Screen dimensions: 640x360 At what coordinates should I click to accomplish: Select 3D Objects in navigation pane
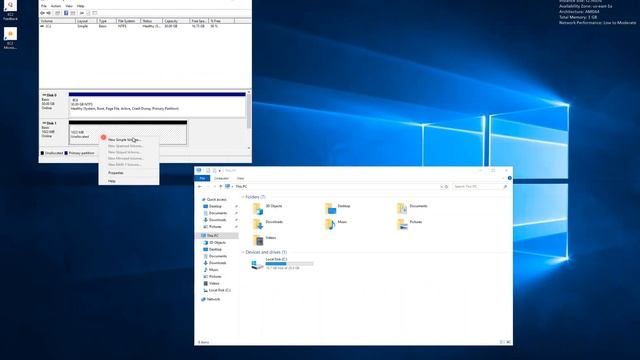point(215,242)
